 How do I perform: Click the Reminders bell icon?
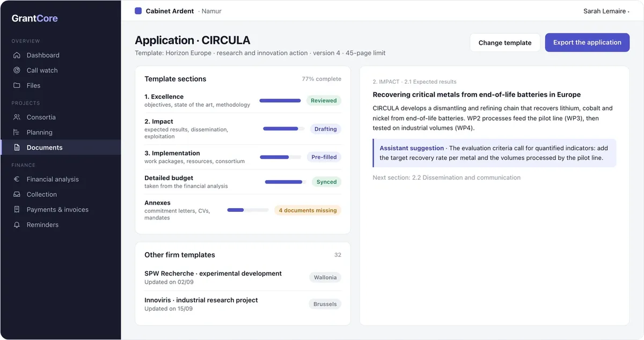(17, 225)
